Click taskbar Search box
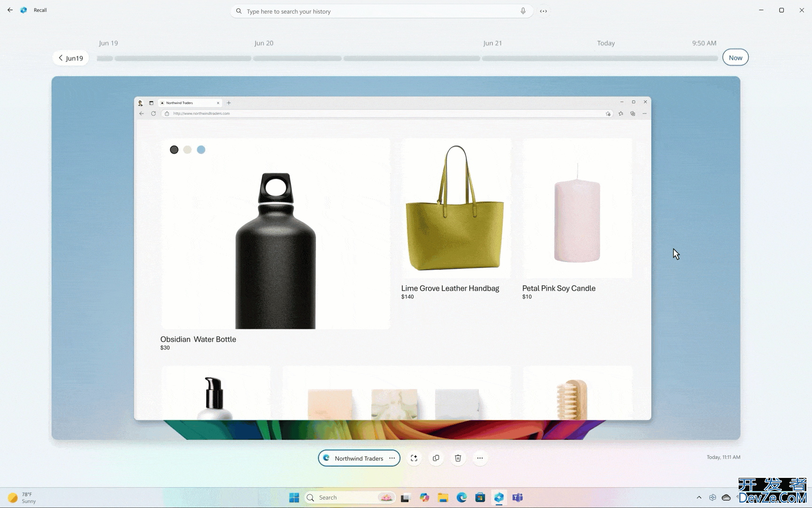 [x=350, y=498]
